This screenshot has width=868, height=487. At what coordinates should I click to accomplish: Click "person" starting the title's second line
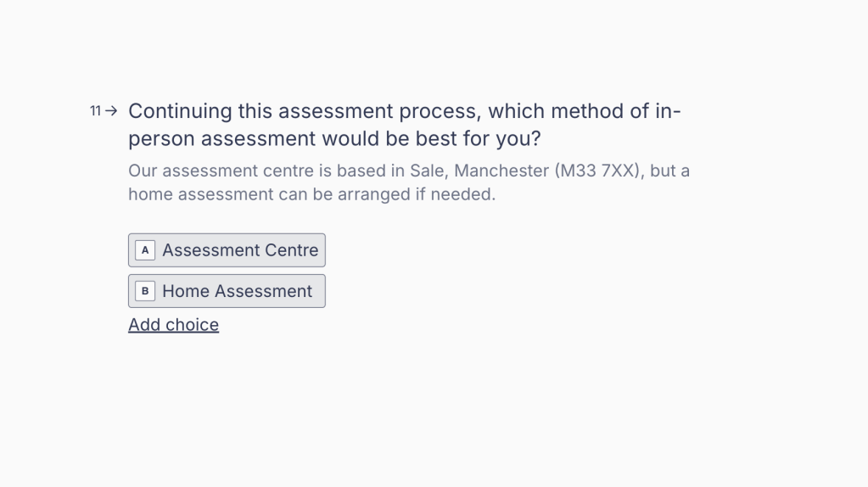click(x=161, y=138)
